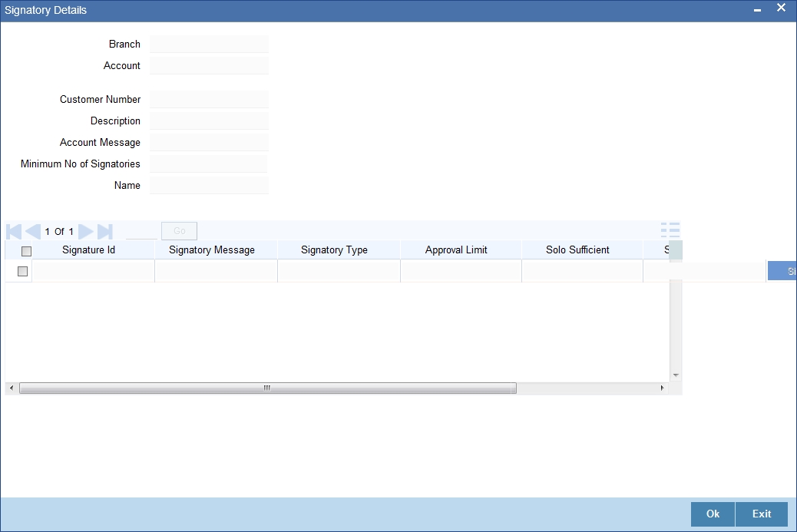This screenshot has height=532, width=797.
Task: Tick the checkbox of the first table row
Action: click(22, 271)
